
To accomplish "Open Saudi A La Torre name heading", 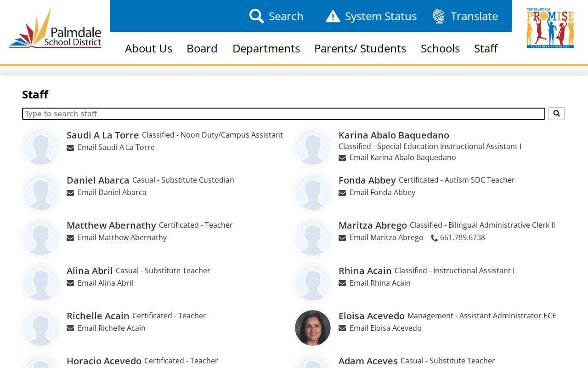I will (x=102, y=135).
